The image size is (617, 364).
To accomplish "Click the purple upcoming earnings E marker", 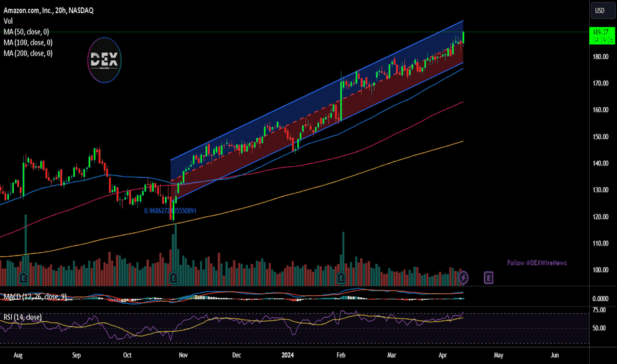I will click(x=489, y=278).
